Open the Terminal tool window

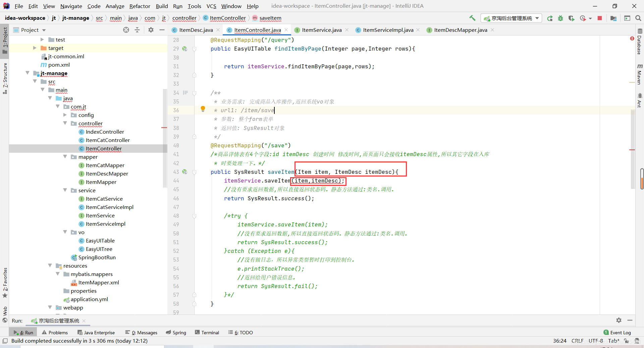pos(207,332)
